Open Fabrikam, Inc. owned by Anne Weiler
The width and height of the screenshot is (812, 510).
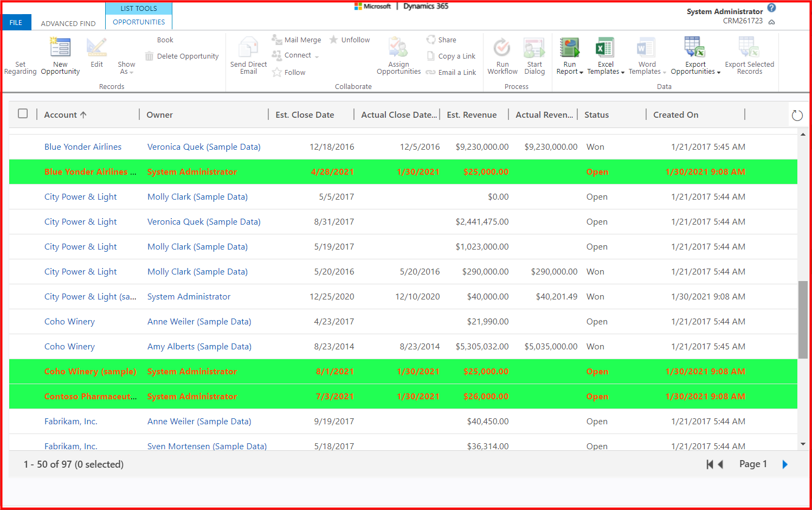pos(71,422)
